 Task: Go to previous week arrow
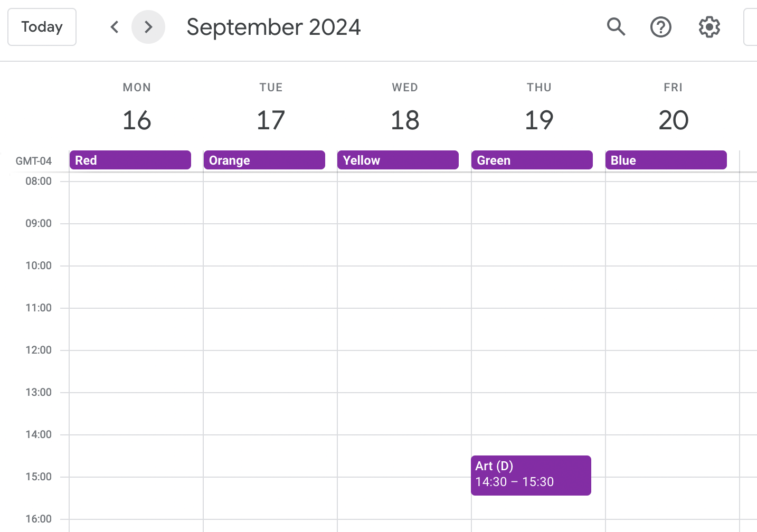[115, 27]
